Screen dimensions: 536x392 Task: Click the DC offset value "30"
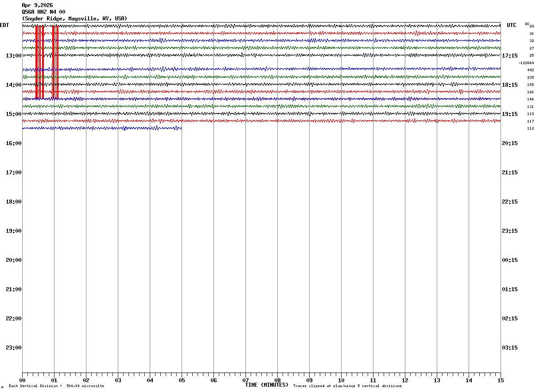pyautogui.click(x=532, y=34)
